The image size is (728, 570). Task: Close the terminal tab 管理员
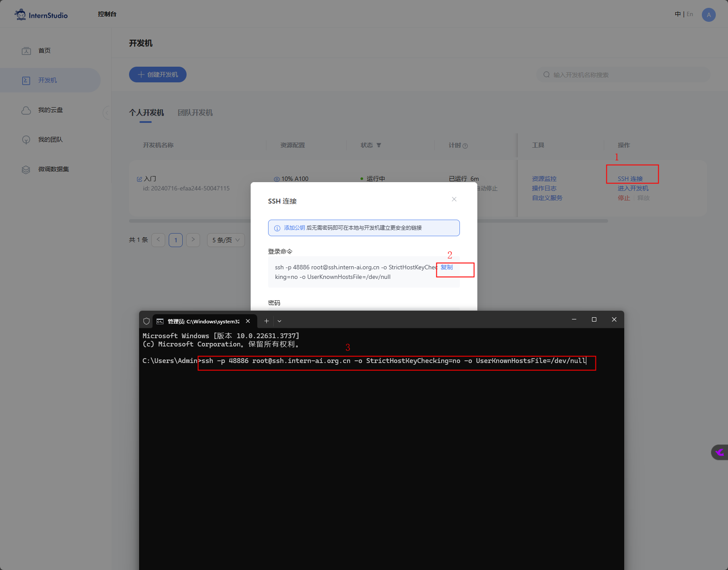point(248,321)
